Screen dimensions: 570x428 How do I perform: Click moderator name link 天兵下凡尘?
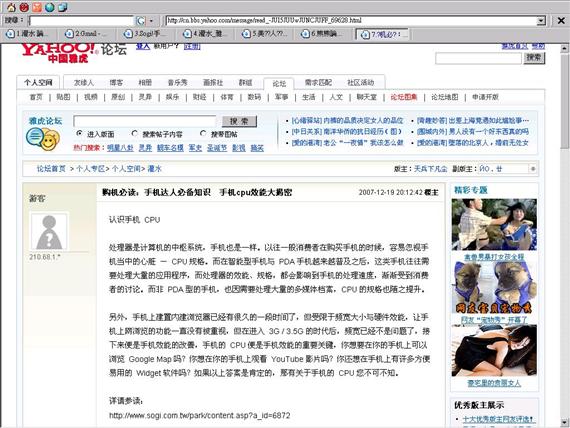[431, 169]
